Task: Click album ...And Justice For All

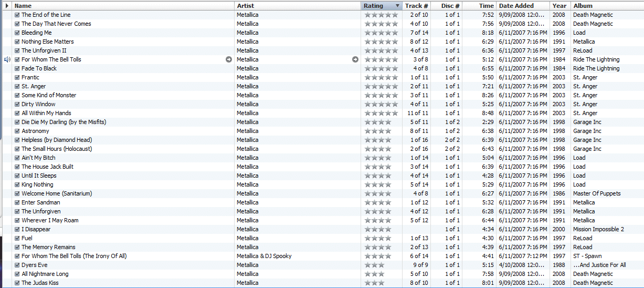Action: (599, 265)
